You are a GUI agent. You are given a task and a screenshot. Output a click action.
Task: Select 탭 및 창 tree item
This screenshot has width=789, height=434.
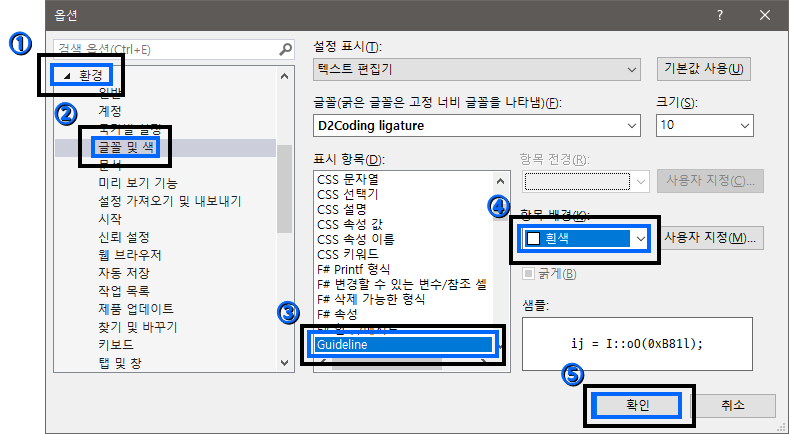[x=120, y=363]
